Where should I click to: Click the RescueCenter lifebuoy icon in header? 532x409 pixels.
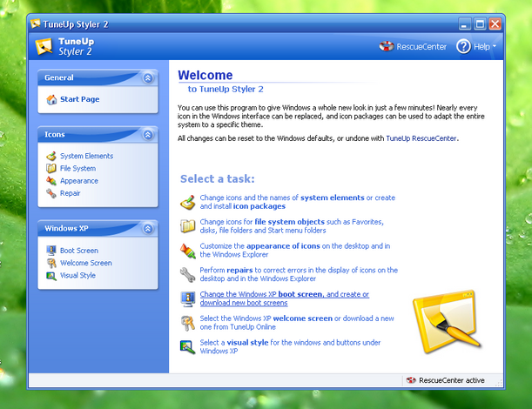386,46
